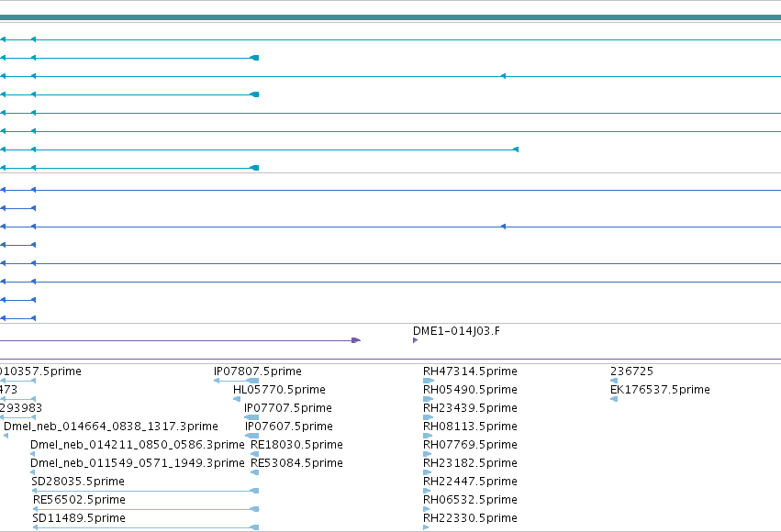Click the RE56502.5prime alignment line
Image resolution: width=781 pixels, height=532 pixels.
click(x=146, y=509)
